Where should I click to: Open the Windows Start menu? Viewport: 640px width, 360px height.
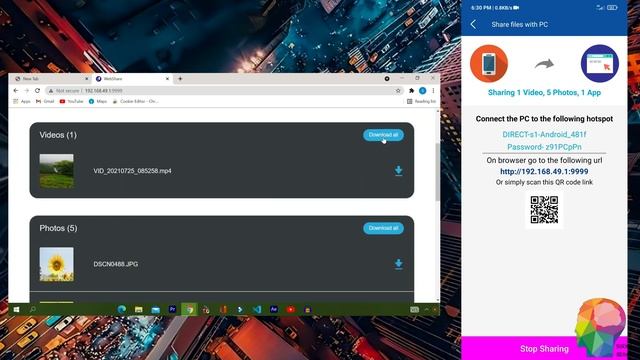tap(16, 310)
